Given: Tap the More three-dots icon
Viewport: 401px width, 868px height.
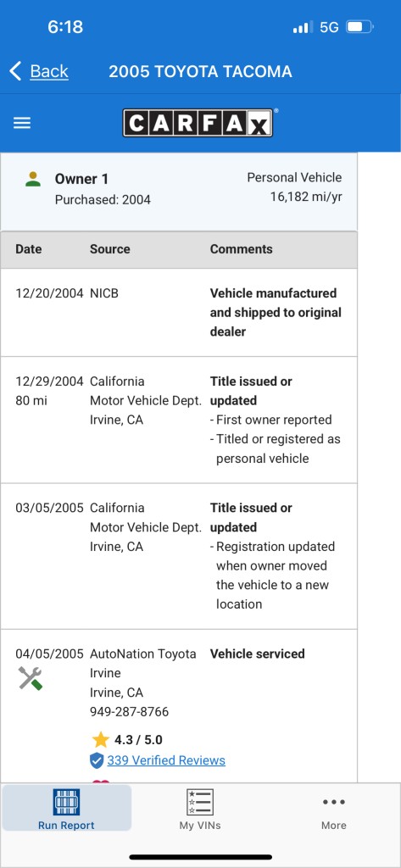Looking at the screenshot, I should pos(334,802).
